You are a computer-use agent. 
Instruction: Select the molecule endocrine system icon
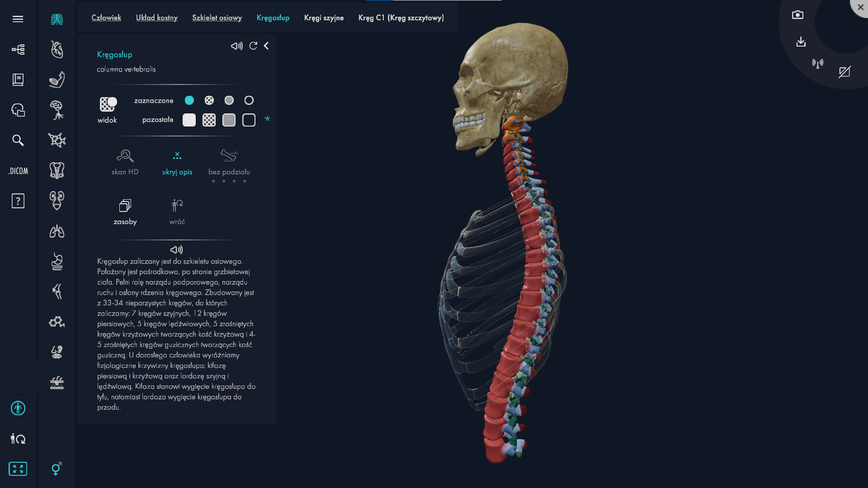57,322
